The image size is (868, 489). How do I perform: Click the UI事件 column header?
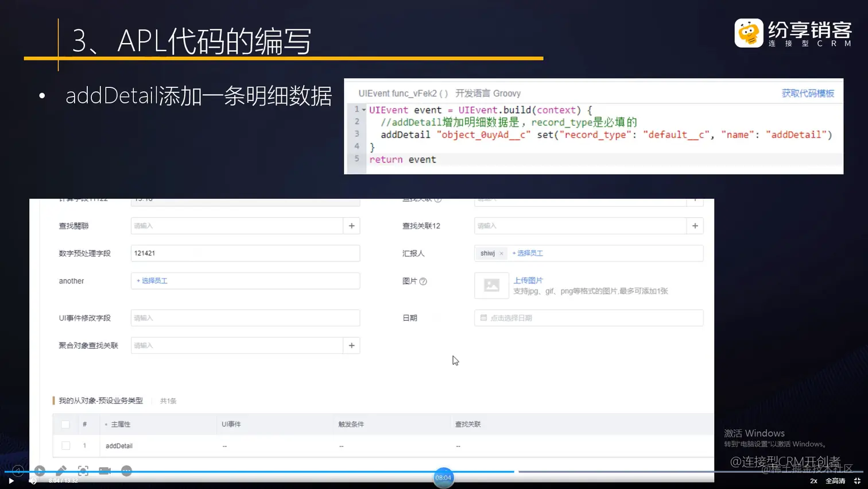click(231, 425)
